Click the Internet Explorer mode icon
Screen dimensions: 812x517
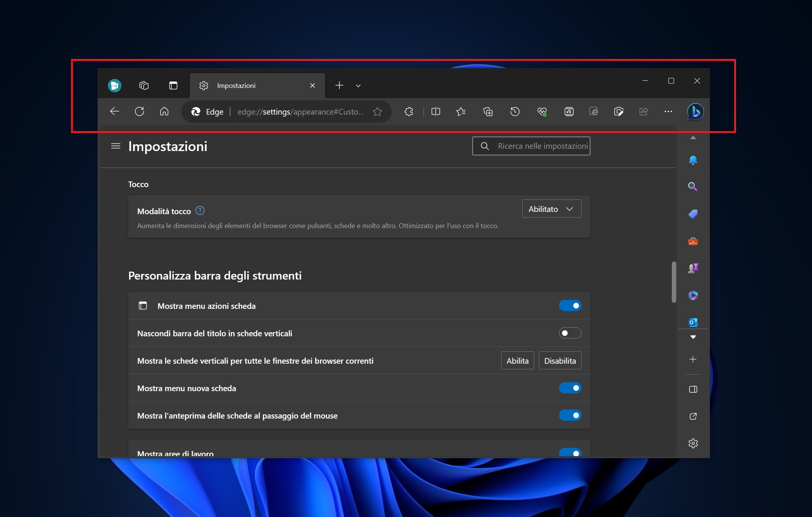point(594,111)
